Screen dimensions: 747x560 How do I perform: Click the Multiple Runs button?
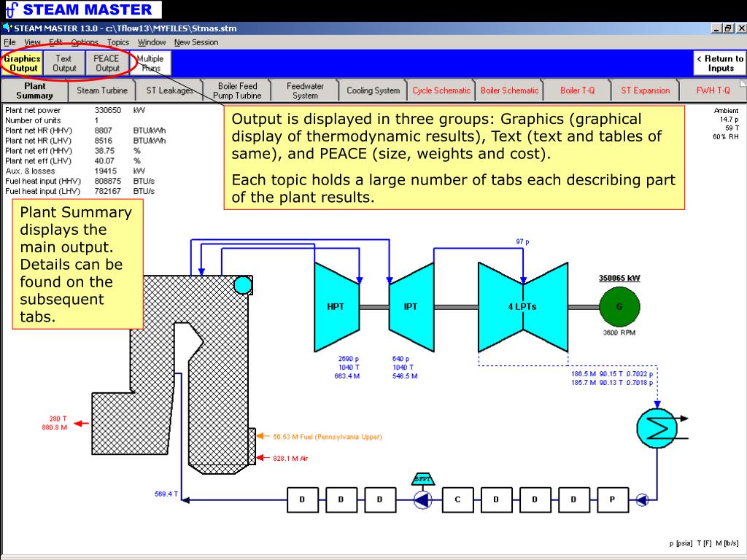coord(150,63)
